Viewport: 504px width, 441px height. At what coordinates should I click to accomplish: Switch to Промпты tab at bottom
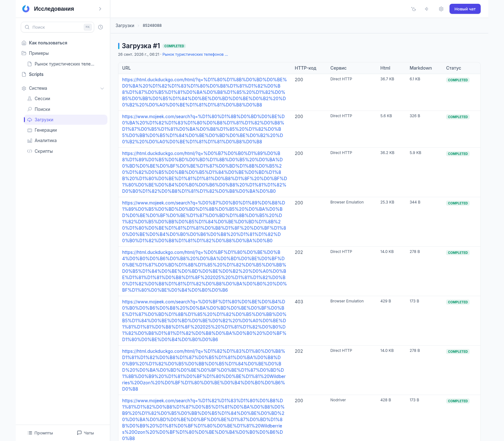[x=40, y=433]
